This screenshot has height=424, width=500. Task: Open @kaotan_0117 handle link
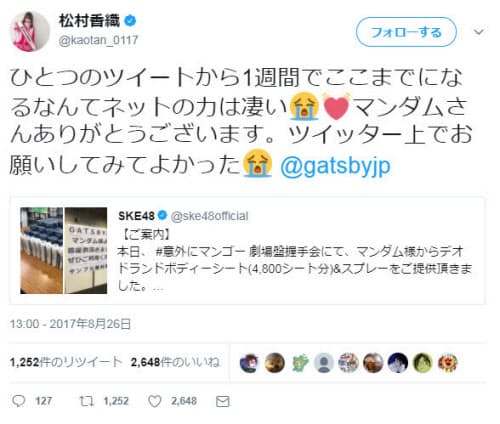(x=98, y=40)
